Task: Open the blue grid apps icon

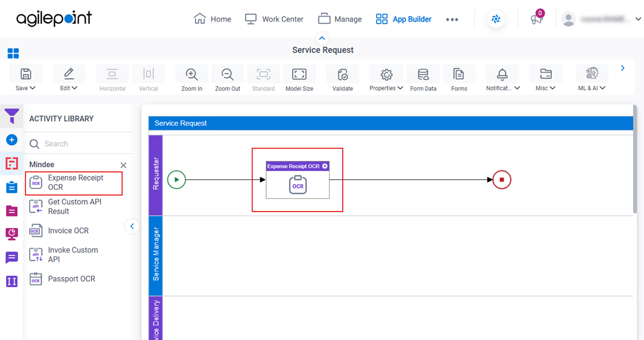Action: pyautogui.click(x=13, y=53)
